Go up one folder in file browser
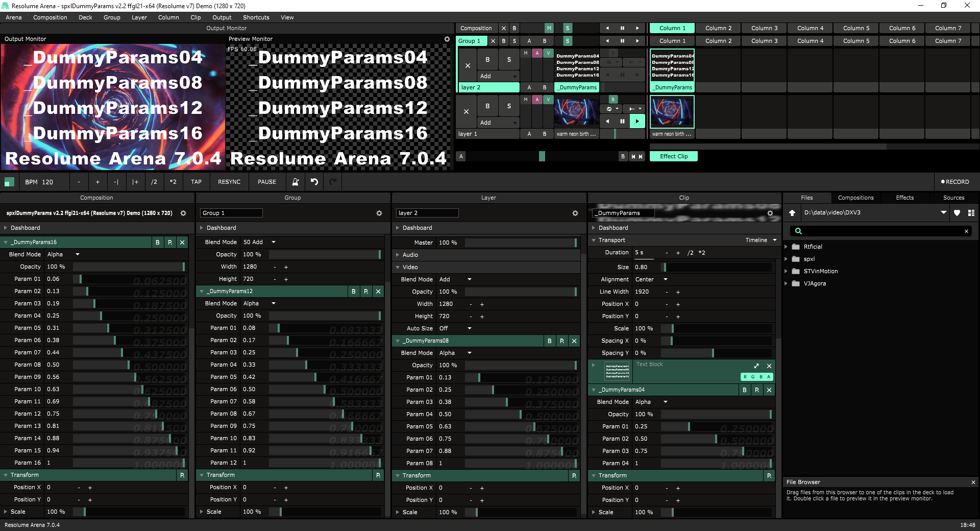 coord(792,213)
